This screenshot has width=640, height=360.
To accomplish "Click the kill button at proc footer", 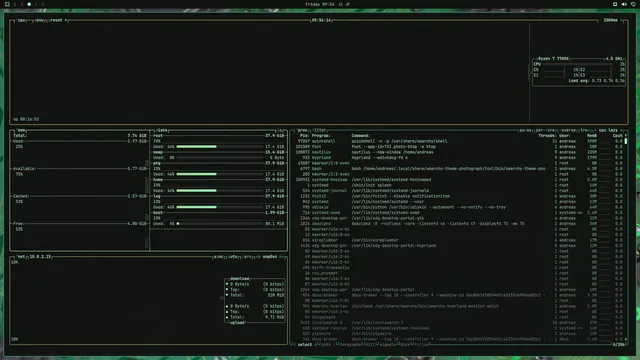I will tap(370, 345).
